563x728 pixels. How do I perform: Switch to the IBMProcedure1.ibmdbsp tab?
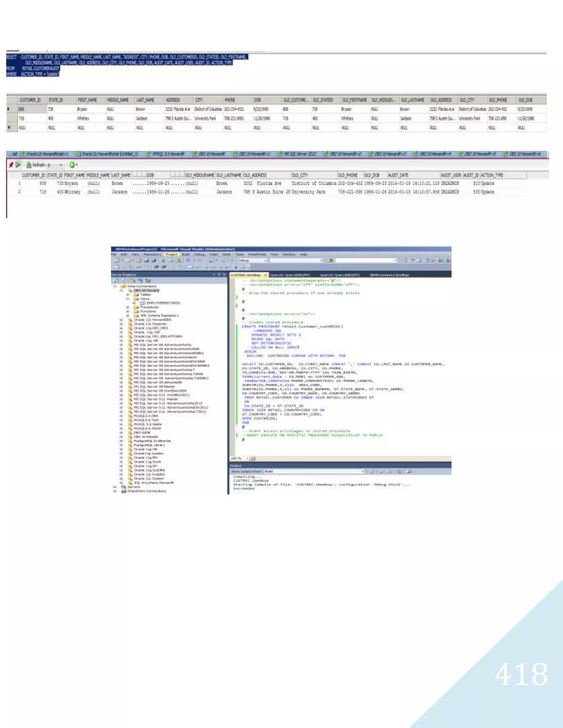[x=389, y=275]
